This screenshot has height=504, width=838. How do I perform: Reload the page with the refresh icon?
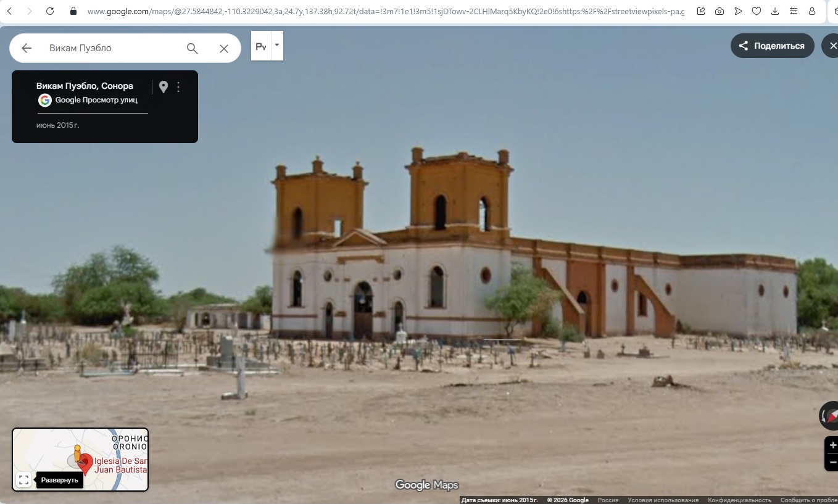point(50,11)
